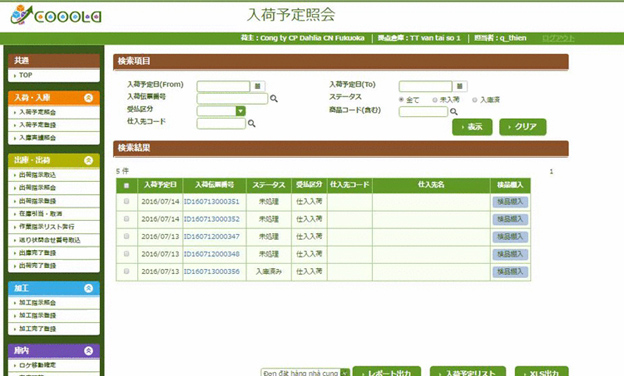Check the row for ID160712000347
624x376 pixels.
(127, 236)
